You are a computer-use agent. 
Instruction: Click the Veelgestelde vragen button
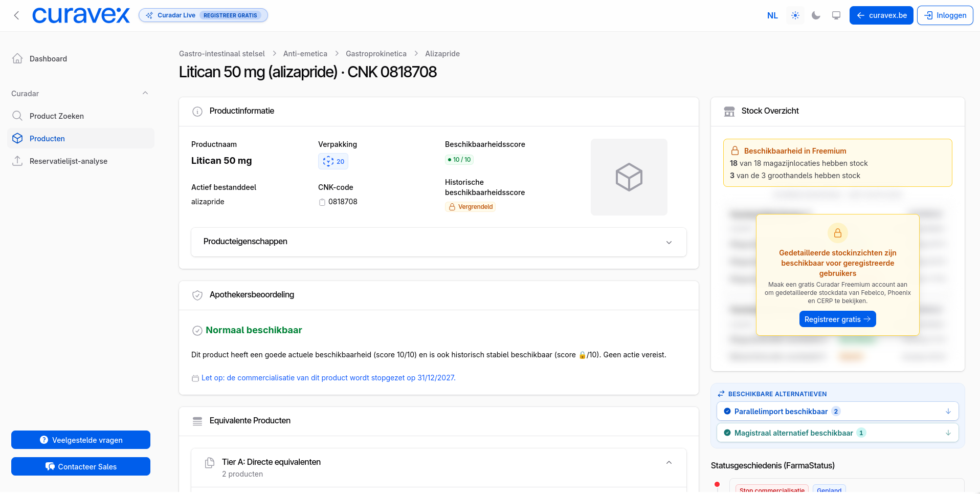tap(81, 440)
